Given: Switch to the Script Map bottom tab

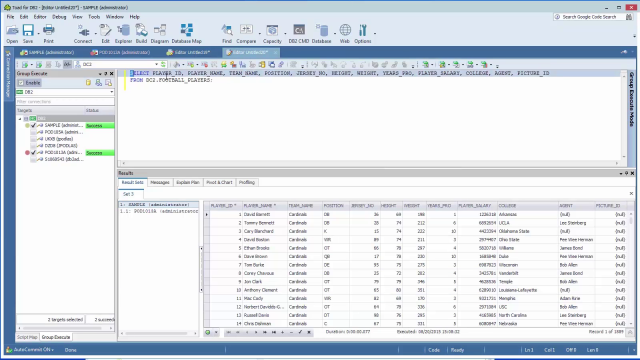Looking at the screenshot, I should point(27,337).
